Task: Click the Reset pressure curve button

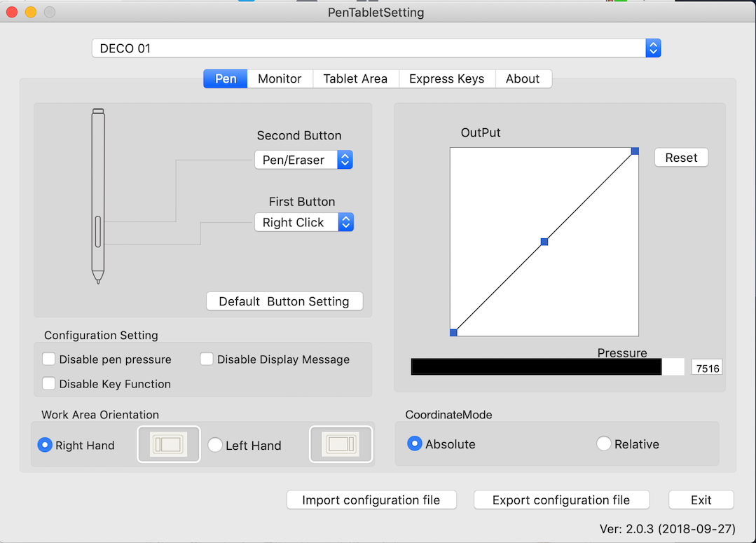Action: click(x=681, y=158)
